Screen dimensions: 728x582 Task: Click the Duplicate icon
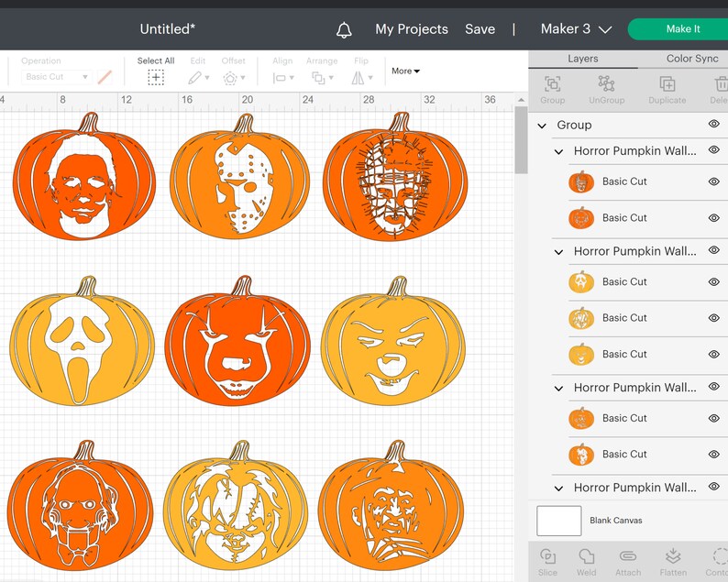coord(667,84)
